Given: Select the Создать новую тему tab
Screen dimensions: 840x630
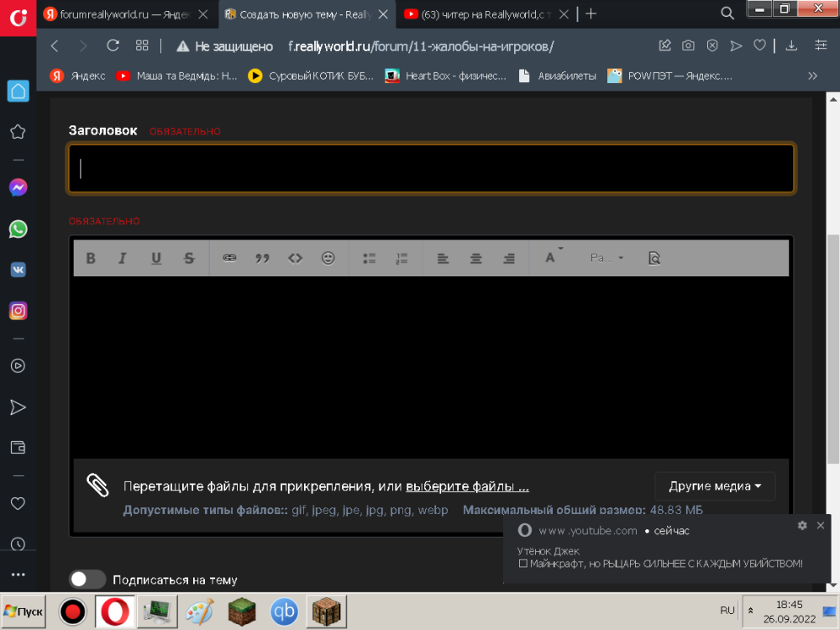Looking at the screenshot, I should pos(307,14).
